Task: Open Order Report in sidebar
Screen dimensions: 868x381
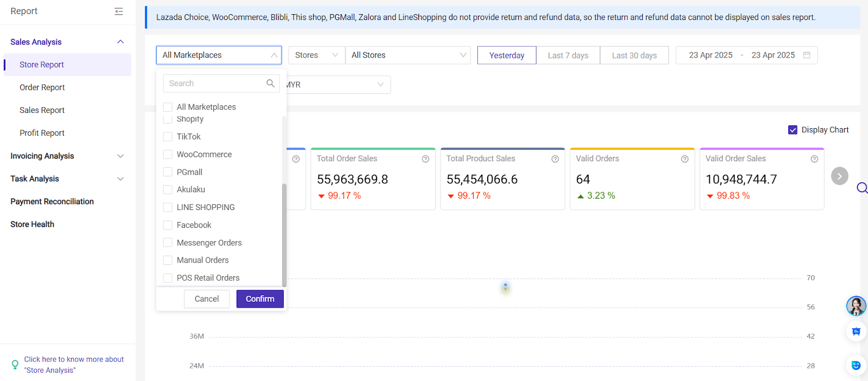Action: coord(42,87)
